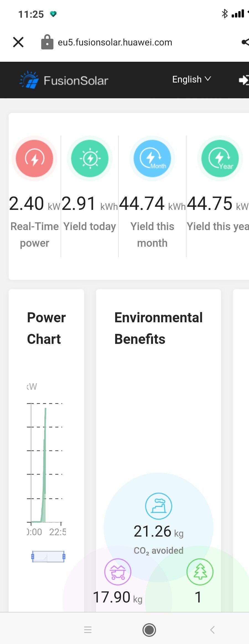
Task: Tap the eu5.fusionsolar.huawei.com address bar
Action: pos(115,42)
